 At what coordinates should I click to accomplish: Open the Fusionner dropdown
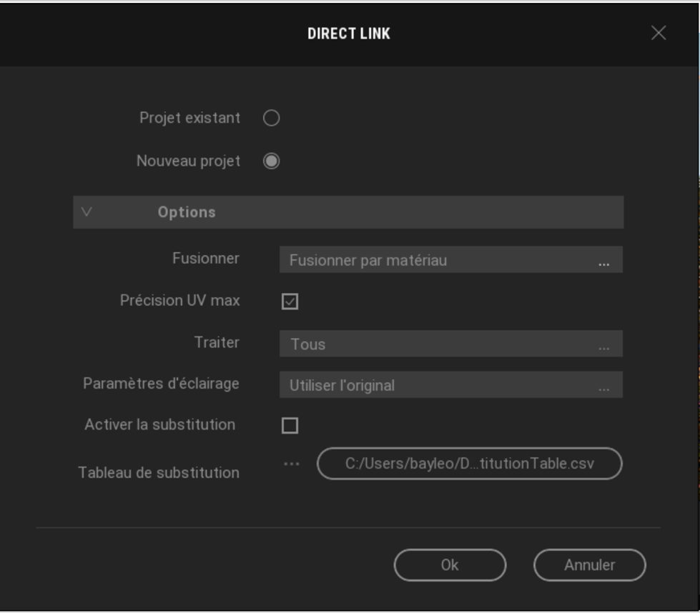451,259
